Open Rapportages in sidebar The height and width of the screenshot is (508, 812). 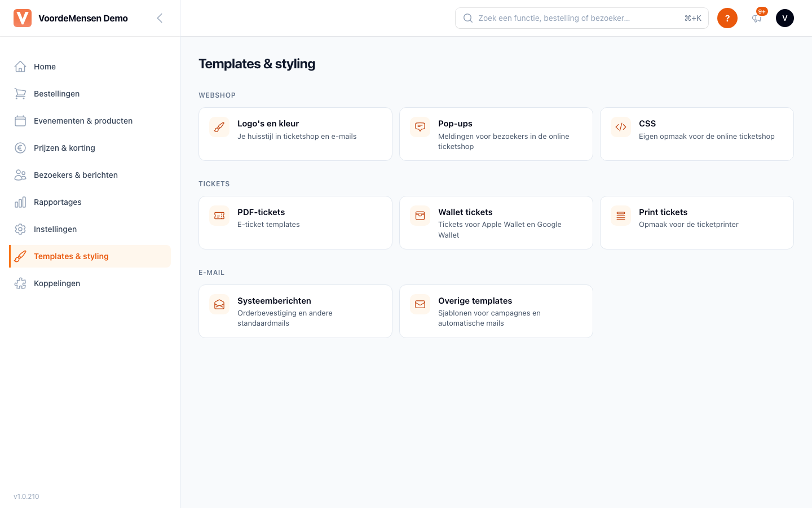click(90, 202)
